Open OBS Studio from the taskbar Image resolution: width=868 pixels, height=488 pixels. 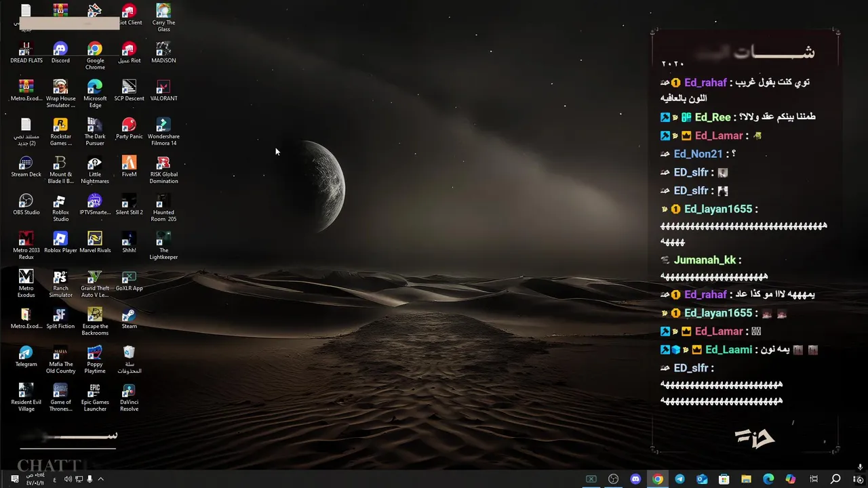[613, 479]
